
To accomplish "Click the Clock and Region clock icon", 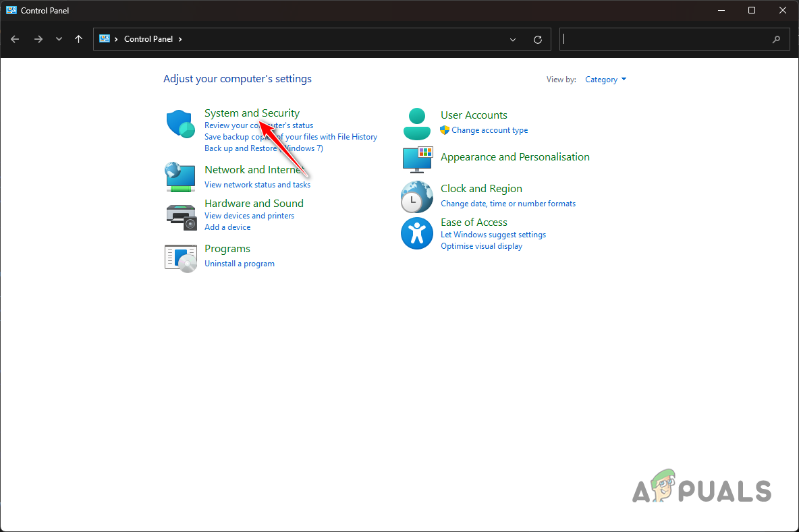I will point(416,197).
